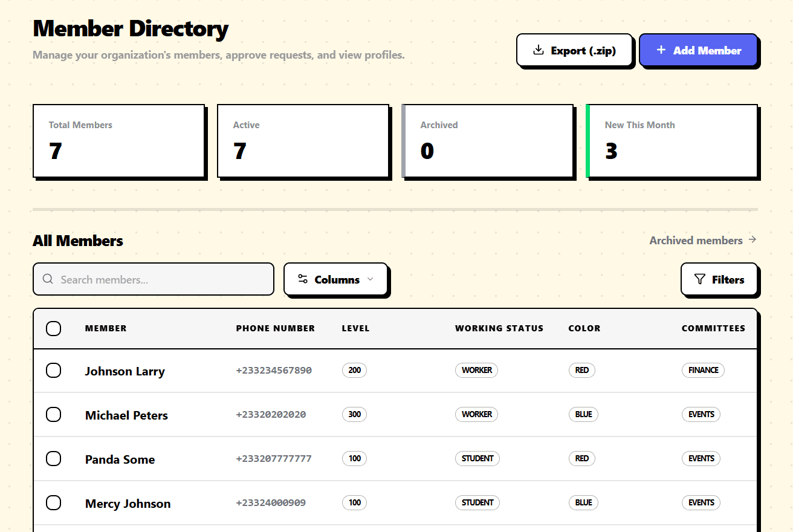793x532 pixels.
Task: Click BLUE color badge for Michael Peters
Action: [584, 414]
